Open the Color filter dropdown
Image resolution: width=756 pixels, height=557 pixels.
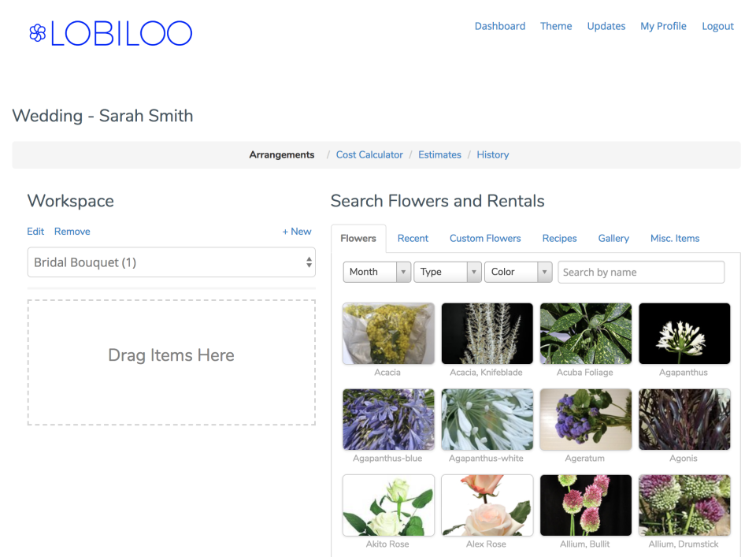(x=518, y=272)
